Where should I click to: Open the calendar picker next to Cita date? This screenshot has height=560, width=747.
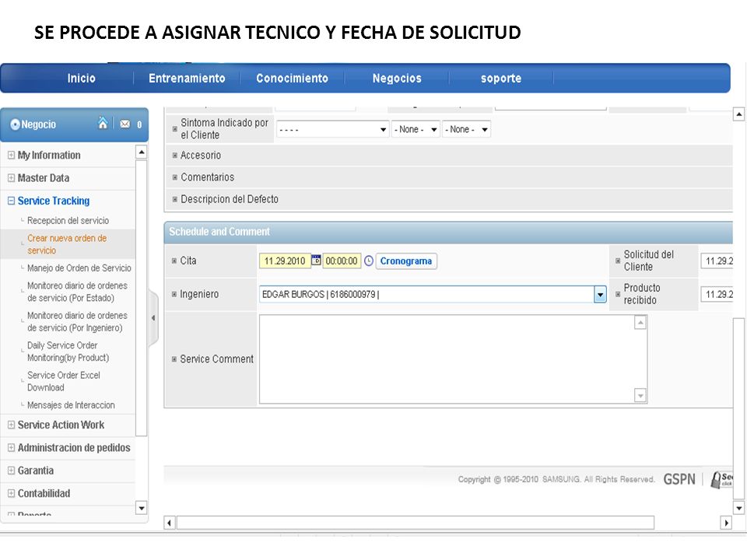[x=316, y=260]
